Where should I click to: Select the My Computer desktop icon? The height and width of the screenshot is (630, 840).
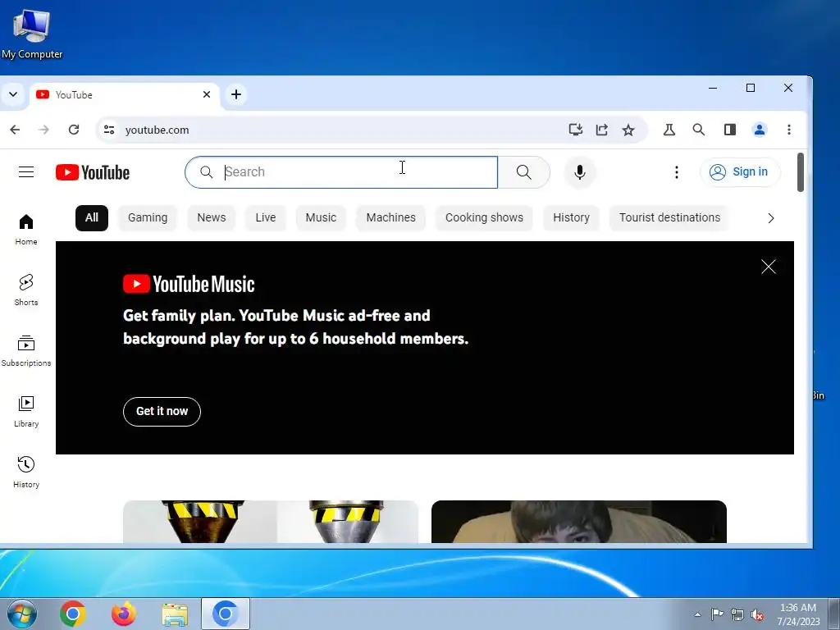coord(32,33)
